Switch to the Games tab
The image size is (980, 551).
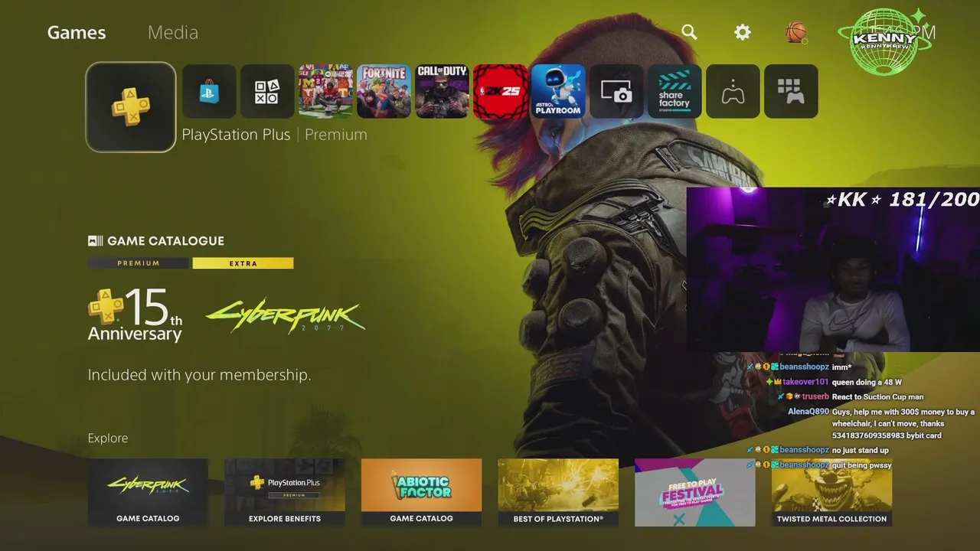[77, 32]
